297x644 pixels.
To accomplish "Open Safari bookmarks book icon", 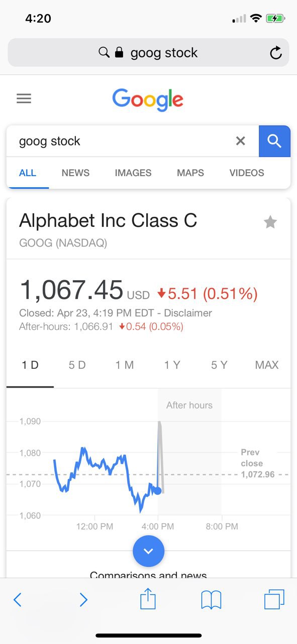I will click(x=211, y=600).
